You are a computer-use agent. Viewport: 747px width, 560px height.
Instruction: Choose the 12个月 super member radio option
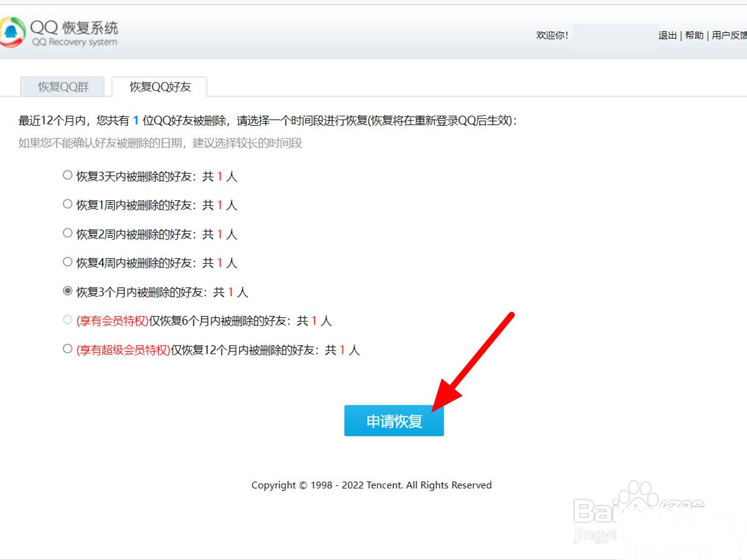[67, 349]
